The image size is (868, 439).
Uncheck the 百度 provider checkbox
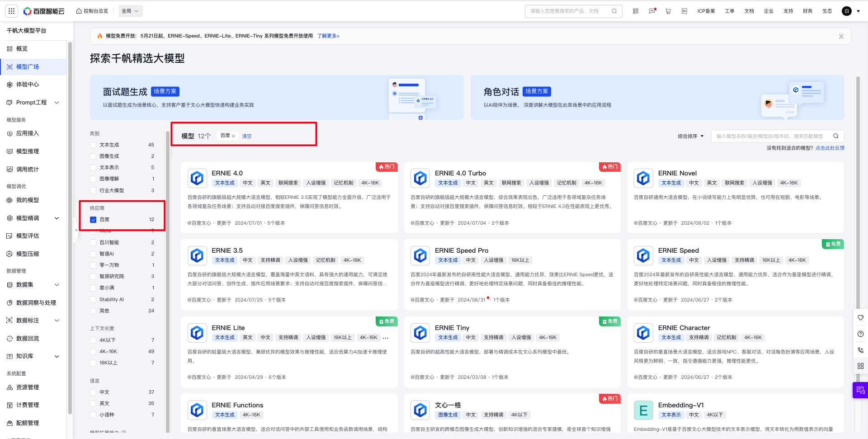[x=93, y=220]
